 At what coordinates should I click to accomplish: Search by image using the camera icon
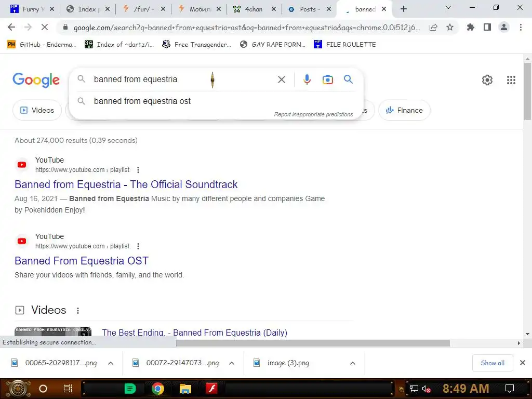[327, 79]
